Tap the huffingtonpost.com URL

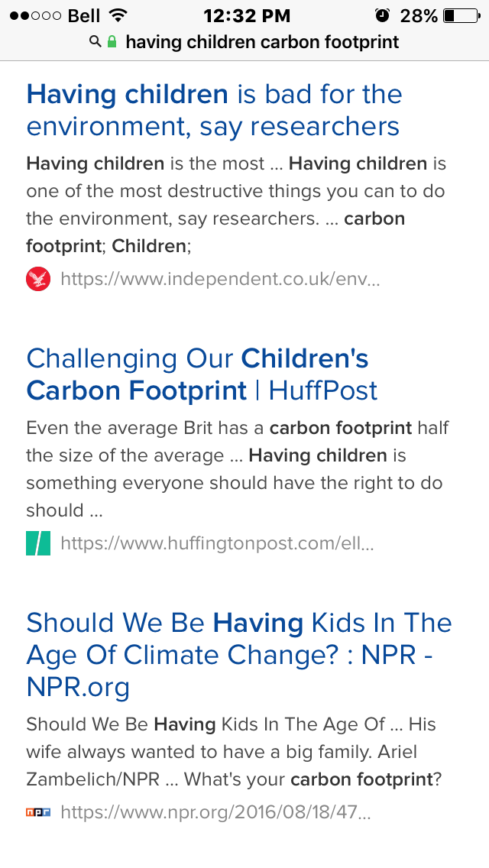click(217, 543)
